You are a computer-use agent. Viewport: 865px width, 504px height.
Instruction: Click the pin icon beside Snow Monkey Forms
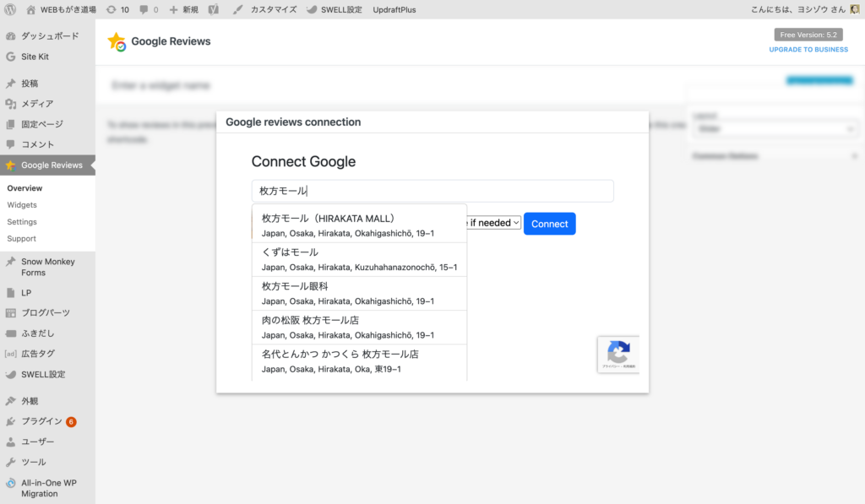[x=10, y=262]
